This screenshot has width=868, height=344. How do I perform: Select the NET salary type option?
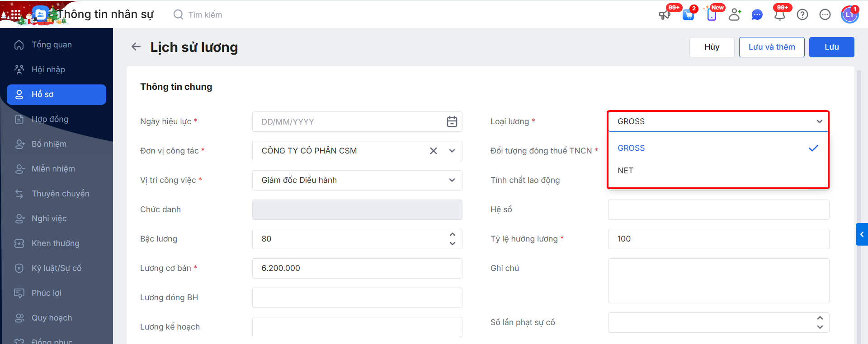click(626, 171)
